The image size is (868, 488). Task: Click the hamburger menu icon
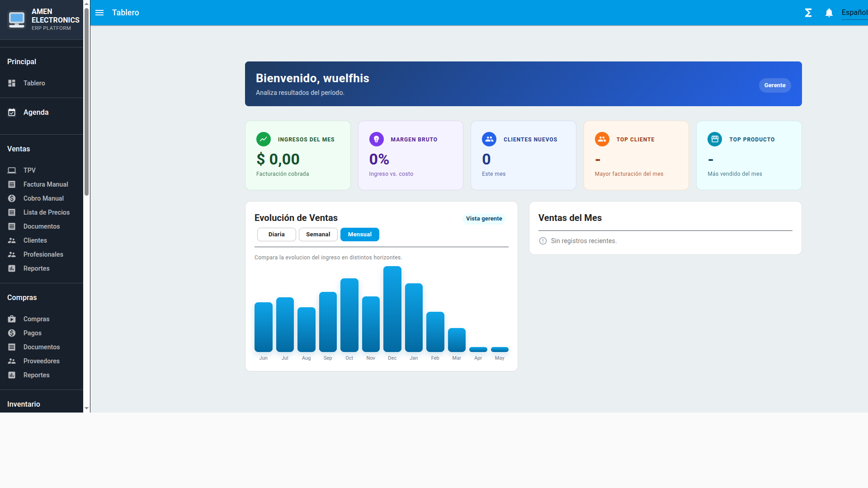pos(99,13)
